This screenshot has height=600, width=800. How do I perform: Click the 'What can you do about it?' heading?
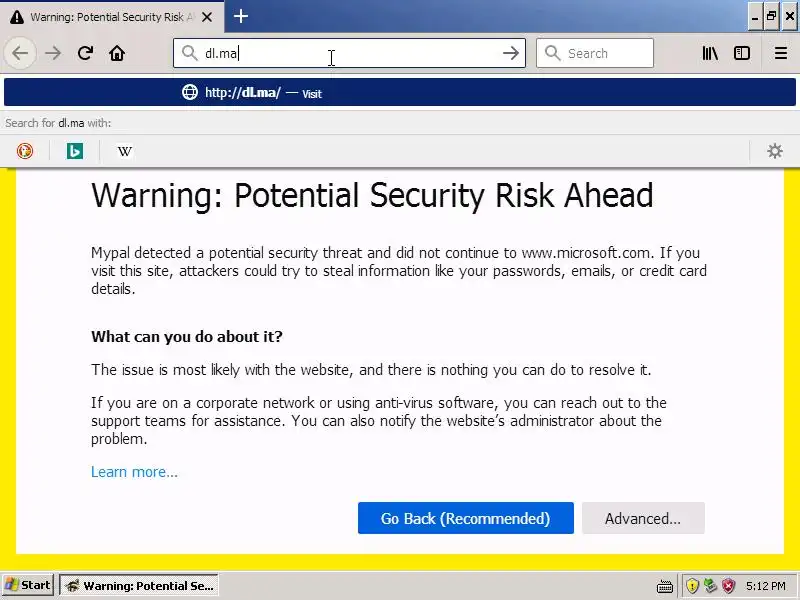[187, 337]
